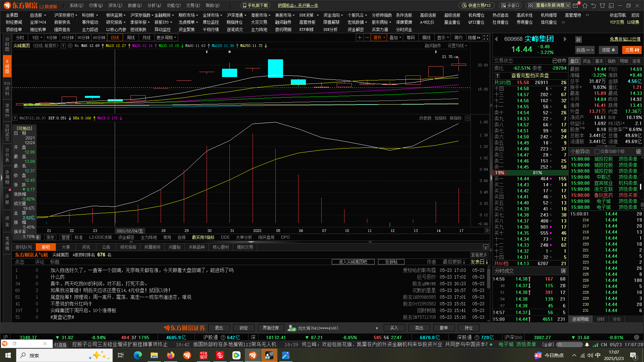Viewport: 644px width, 362px height.
Task: Select the DDE indicator tab
Action: click(225, 237)
